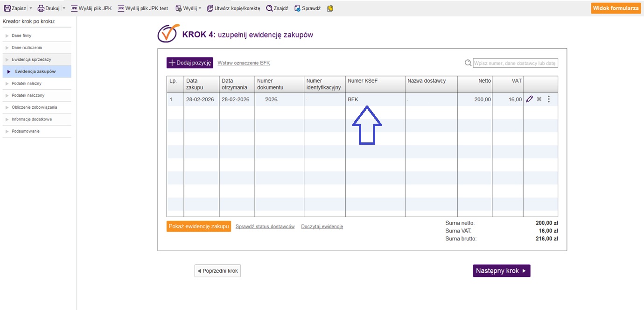Image resolution: width=644 pixels, height=310 pixels.
Task: Click the Znajdź magnifier icon
Action: (269, 8)
